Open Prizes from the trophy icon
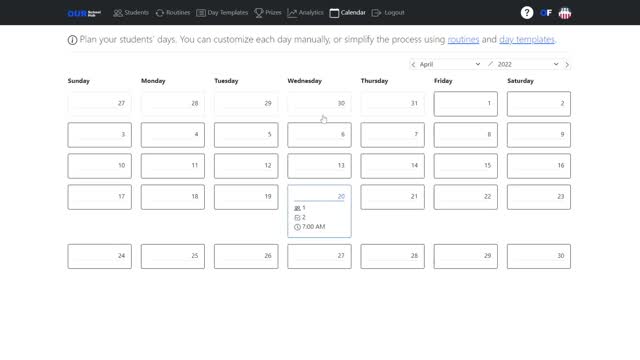 (x=259, y=13)
